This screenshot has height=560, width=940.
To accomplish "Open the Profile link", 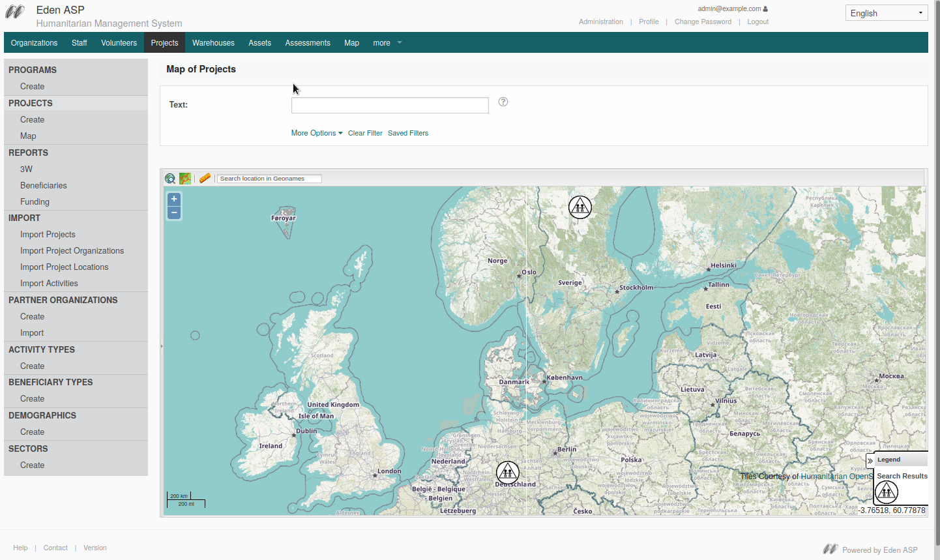I will [649, 22].
